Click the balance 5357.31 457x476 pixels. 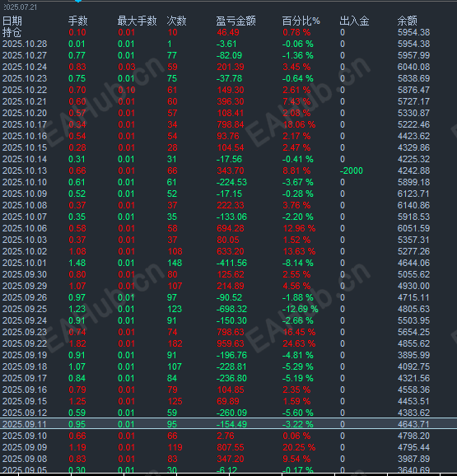pyautogui.click(x=414, y=240)
